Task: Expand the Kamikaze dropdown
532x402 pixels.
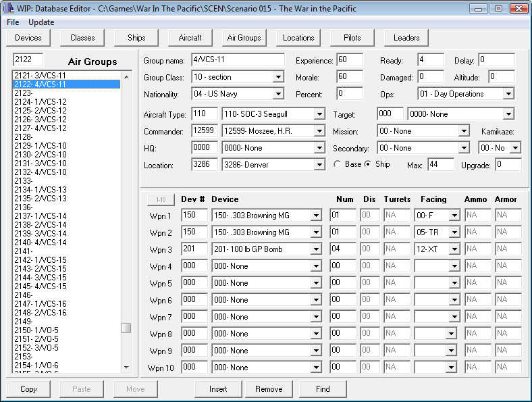Action: coord(515,148)
